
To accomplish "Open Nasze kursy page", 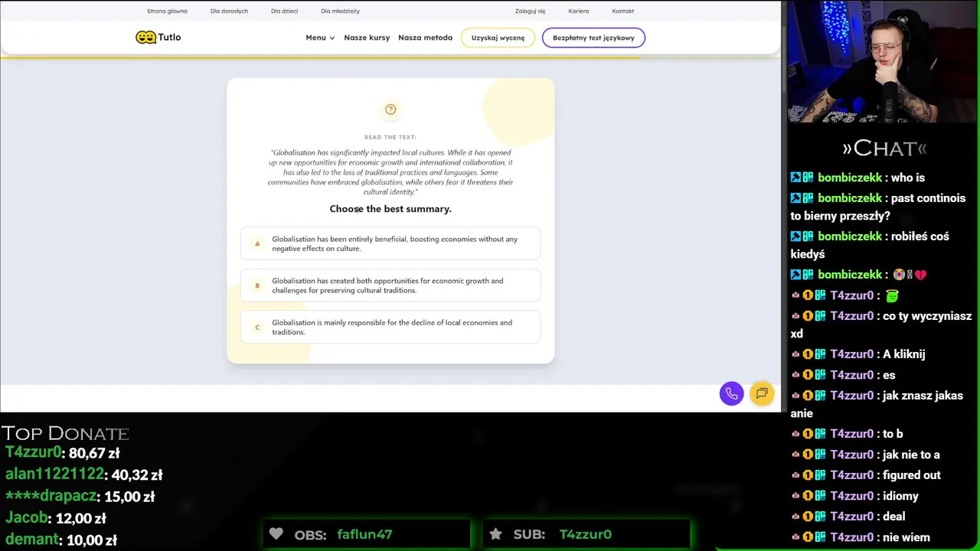I will pyautogui.click(x=367, y=37).
